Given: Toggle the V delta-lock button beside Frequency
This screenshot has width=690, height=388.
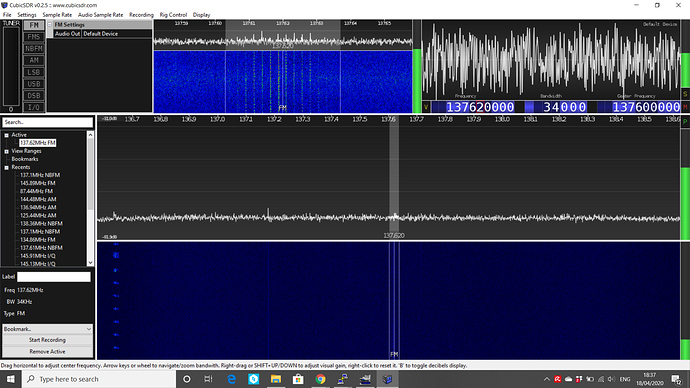Looking at the screenshot, I should tap(426, 107).
